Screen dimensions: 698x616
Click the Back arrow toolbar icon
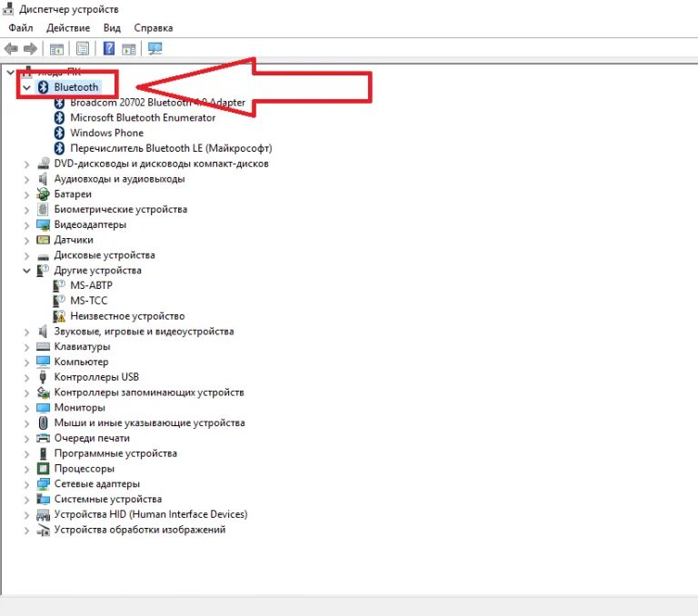pyautogui.click(x=11, y=48)
